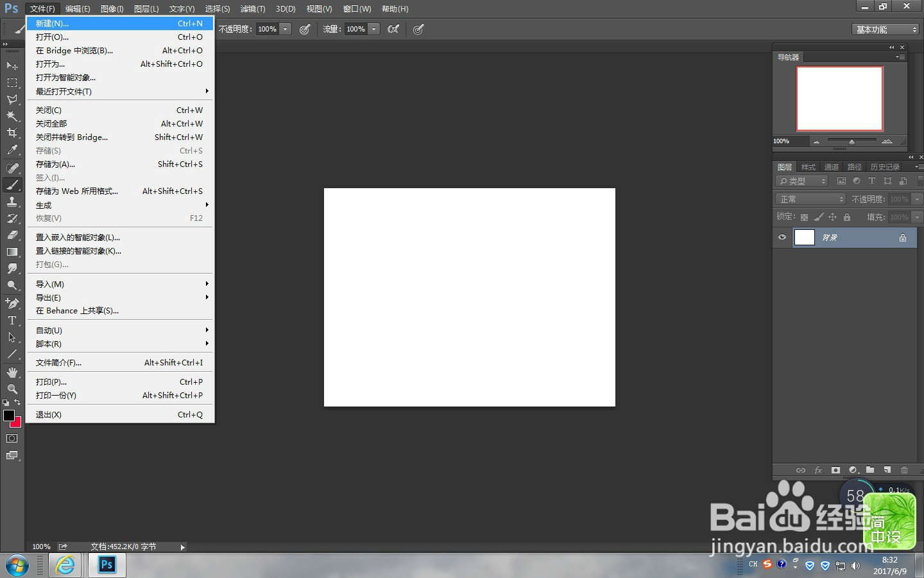
Task: Select the Clone Stamp tool
Action: 12,202
